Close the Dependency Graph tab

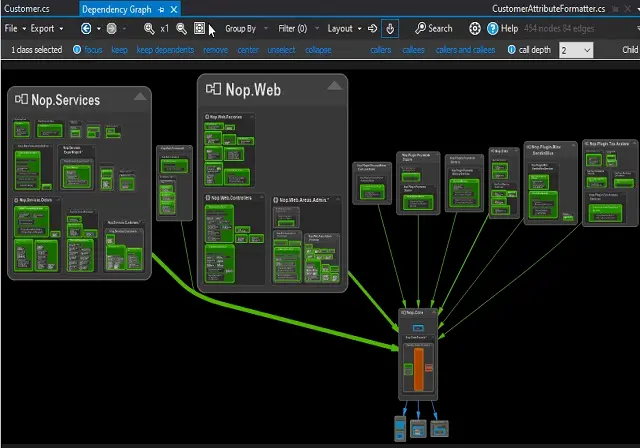(174, 9)
